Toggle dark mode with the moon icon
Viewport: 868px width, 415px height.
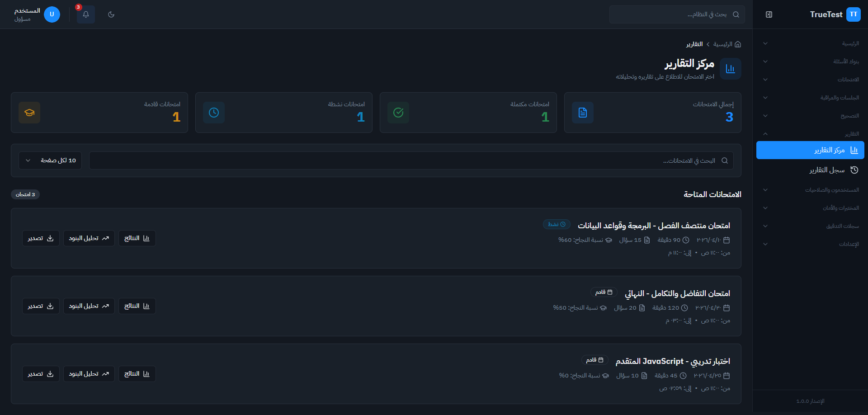[x=111, y=14]
